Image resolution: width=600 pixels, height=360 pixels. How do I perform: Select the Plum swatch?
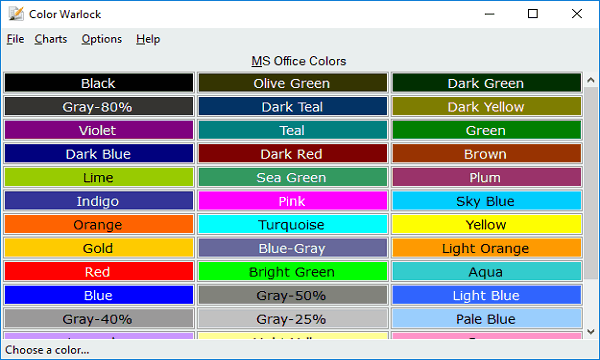point(486,177)
